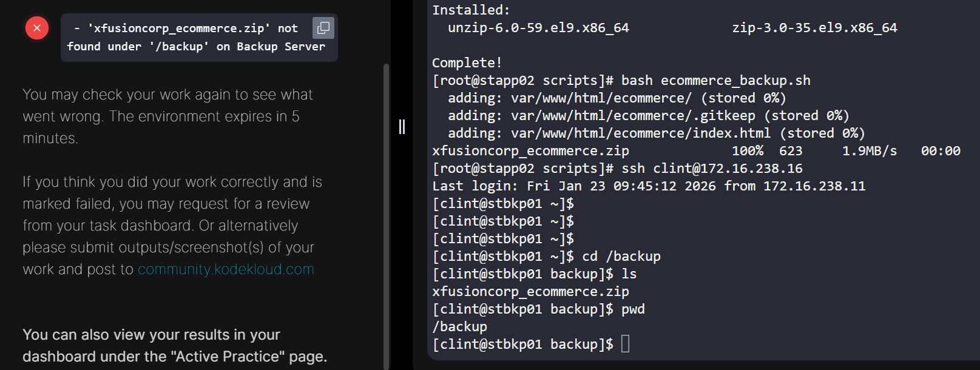
Task: Click the 1.9MB/s transfer progress line
Action: click(x=695, y=150)
